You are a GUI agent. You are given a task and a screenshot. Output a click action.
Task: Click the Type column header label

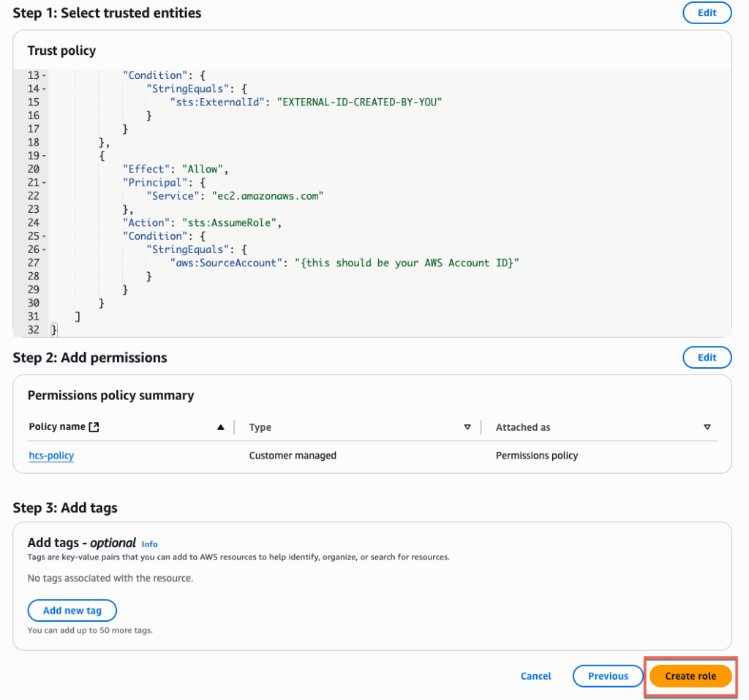[260, 427]
